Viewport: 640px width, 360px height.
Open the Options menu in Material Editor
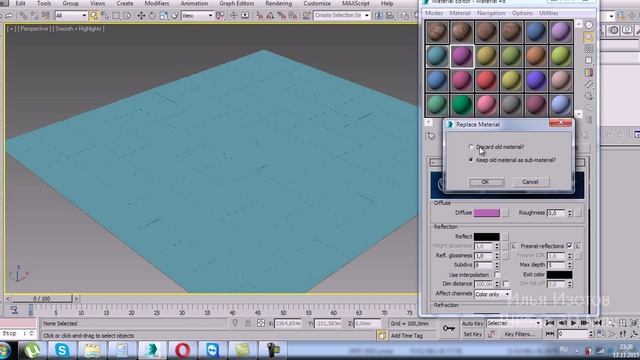[x=522, y=13]
